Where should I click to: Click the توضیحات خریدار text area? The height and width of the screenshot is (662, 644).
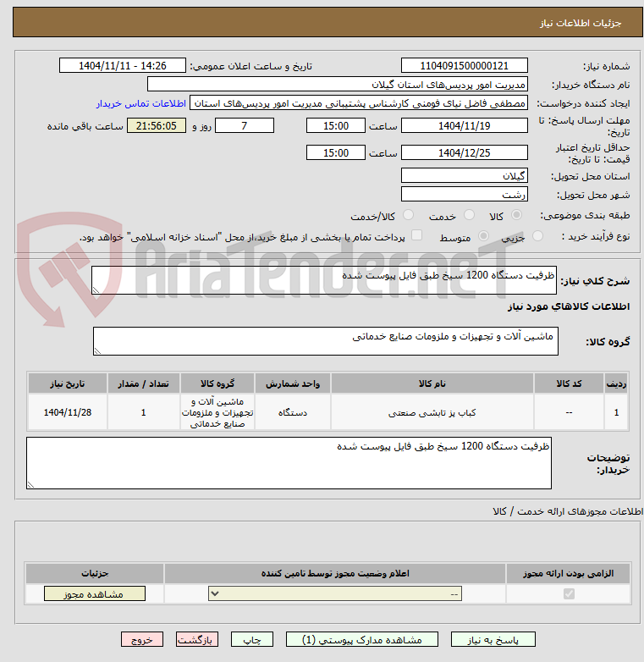289,463
